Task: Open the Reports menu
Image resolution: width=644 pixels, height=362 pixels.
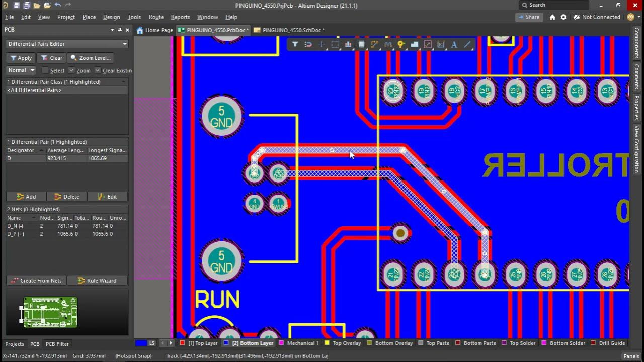Action: pyautogui.click(x=180, y=17)
